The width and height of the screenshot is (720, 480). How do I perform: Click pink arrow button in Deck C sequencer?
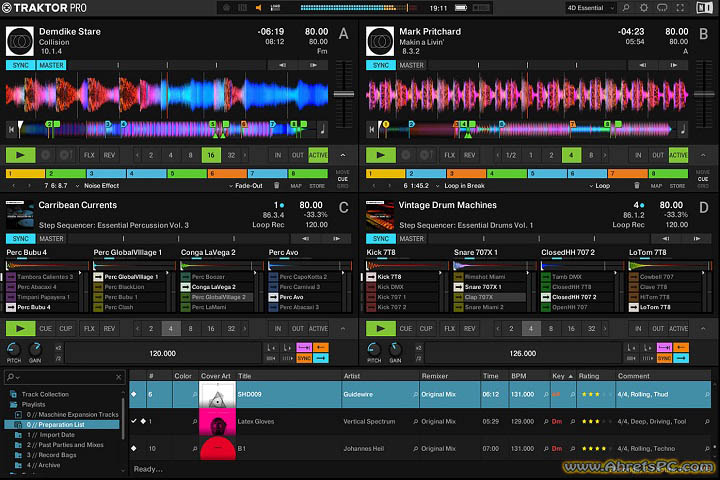(304, 348)
